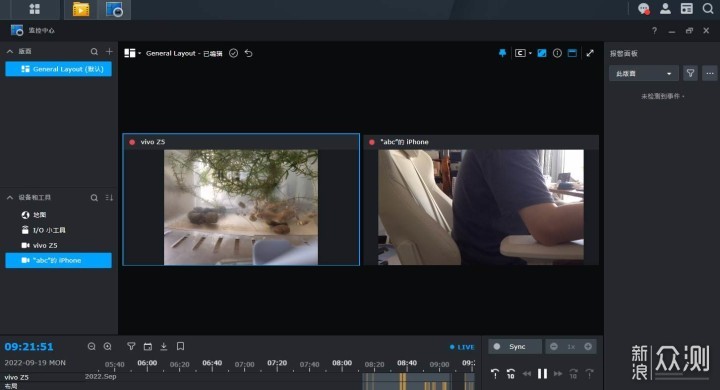Toggle the Sync playback button
Viewport: 720px width, 390px height.
pyautogui.click(x=515, y=346)
